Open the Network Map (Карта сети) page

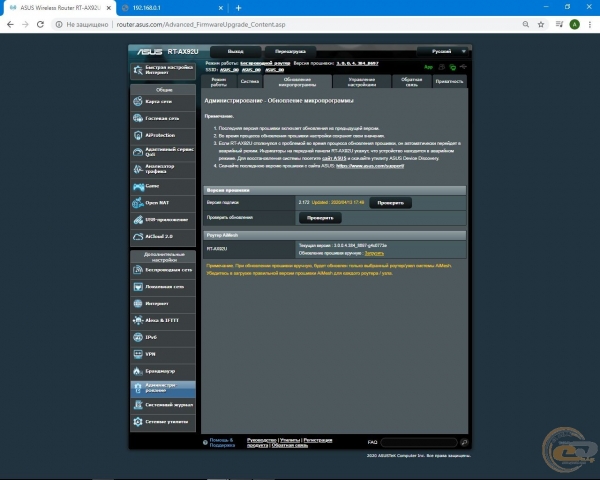pyautogui.click(x=163, y=101)
